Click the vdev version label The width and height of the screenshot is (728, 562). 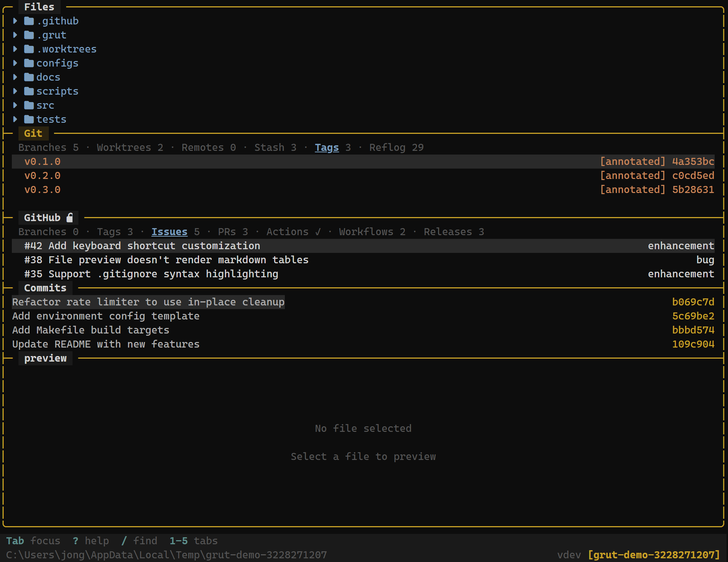click(x=569, y=555)
